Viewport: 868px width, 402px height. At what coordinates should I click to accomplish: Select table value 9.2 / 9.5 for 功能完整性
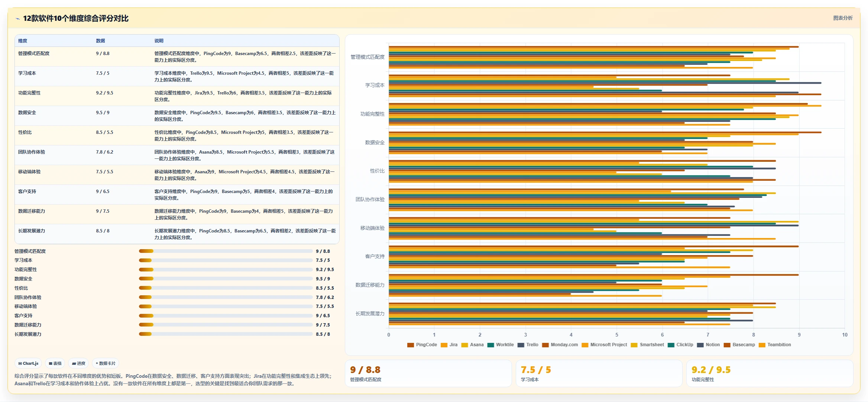click(x=104, y=93)
